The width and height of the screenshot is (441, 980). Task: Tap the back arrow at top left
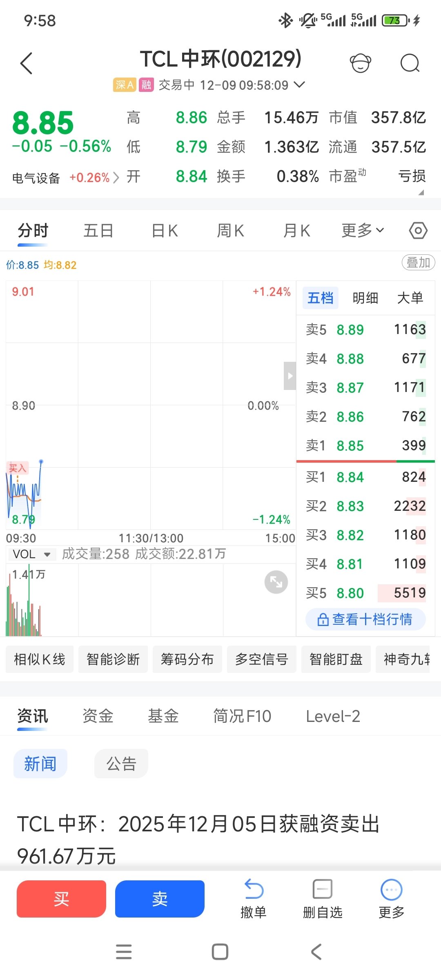[x=27, y=63]
